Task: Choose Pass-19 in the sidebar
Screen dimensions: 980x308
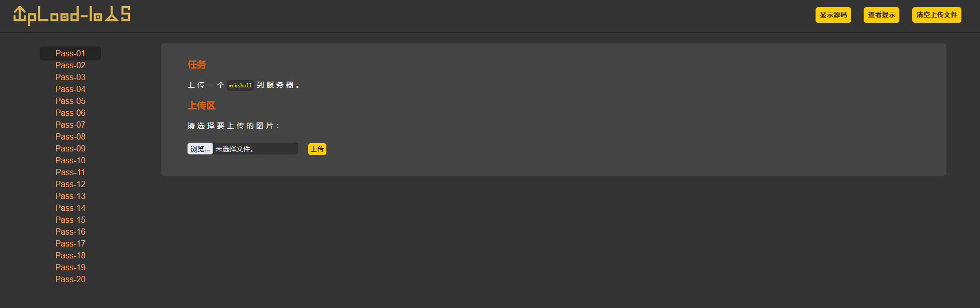Action: pos(70,267)
